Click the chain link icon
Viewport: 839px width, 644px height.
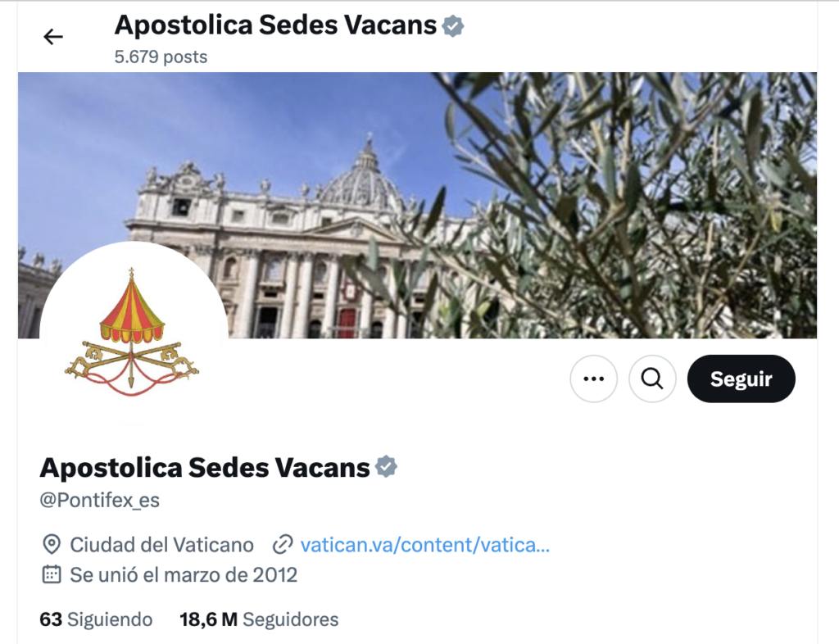283,544
